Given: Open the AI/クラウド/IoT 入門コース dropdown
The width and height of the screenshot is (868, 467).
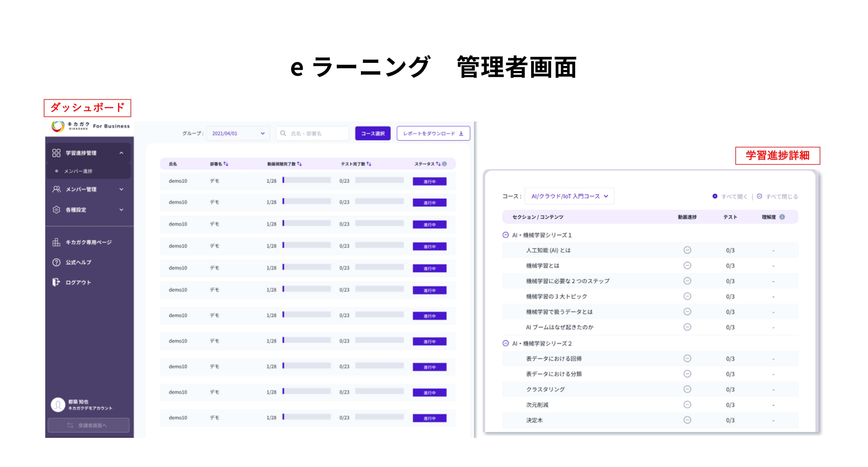Looking at the screenshot, I should click(569, 196).
